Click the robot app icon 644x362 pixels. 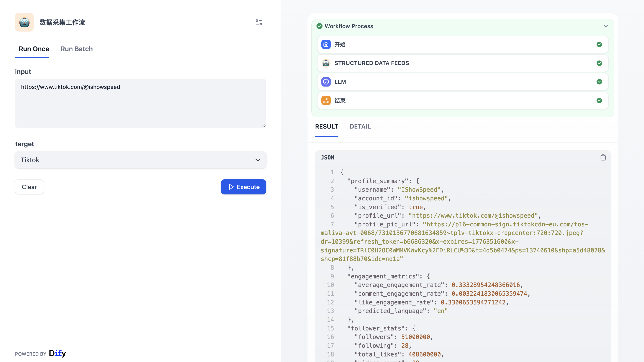tap(24, 22)
